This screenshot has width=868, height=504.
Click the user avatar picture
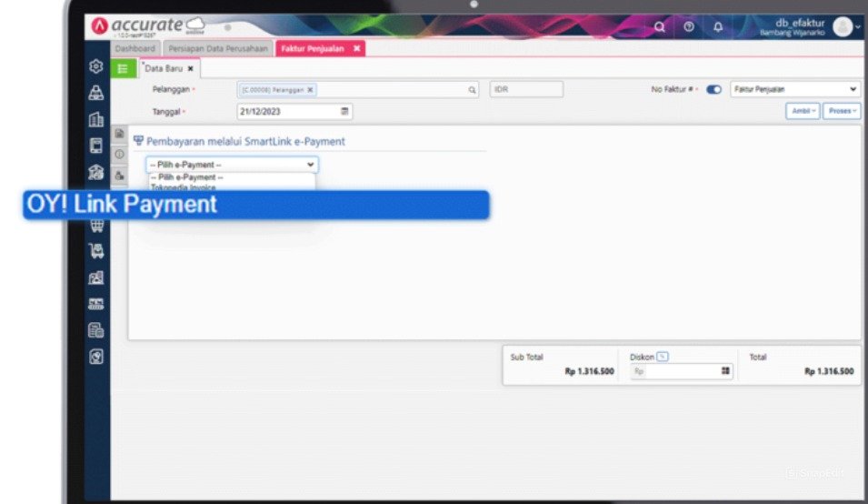[843, 26]
